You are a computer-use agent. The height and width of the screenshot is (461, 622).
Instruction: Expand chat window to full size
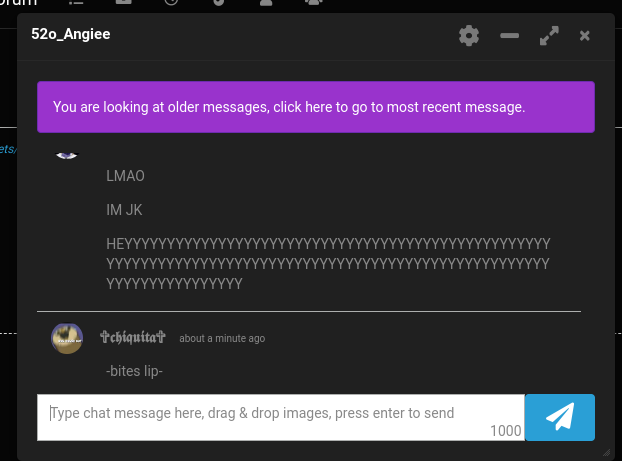coord(549,36)
